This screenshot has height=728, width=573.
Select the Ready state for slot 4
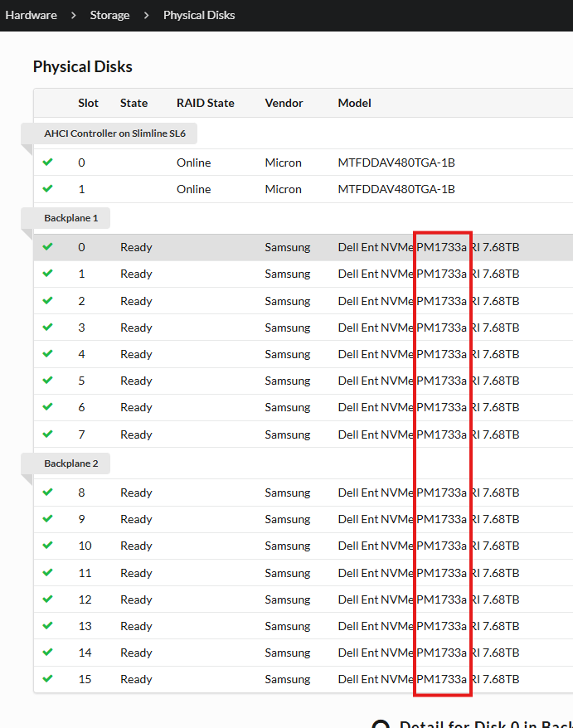coord(136,354)
